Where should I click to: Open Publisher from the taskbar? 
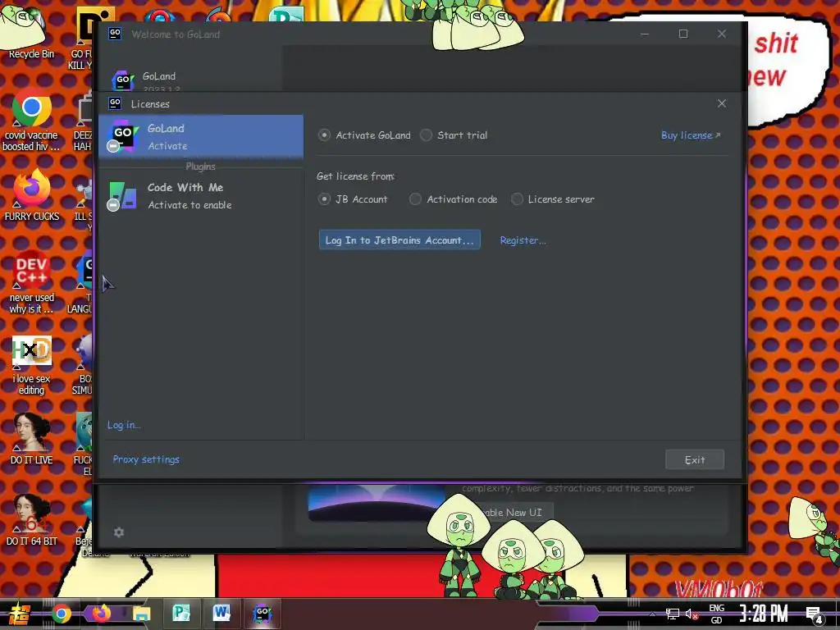click(181, 614)
